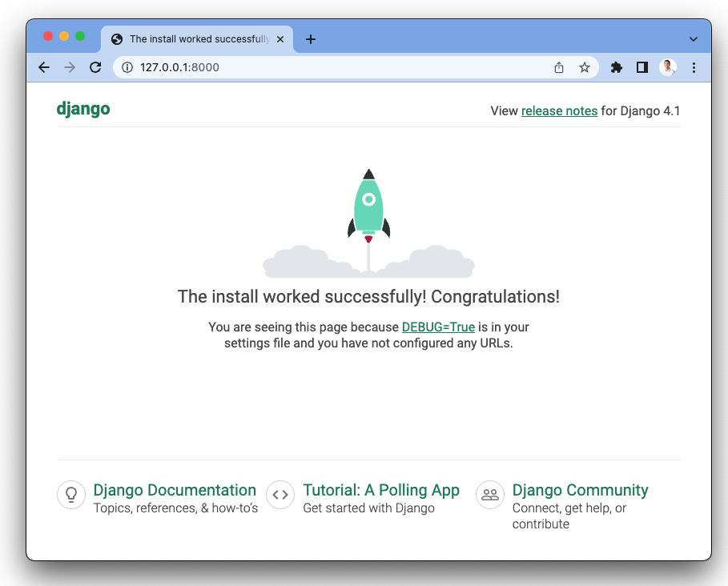Click the browser forward arrow
Image resolution: width=728 pixels, height=586 pixels.
point(70,68)
